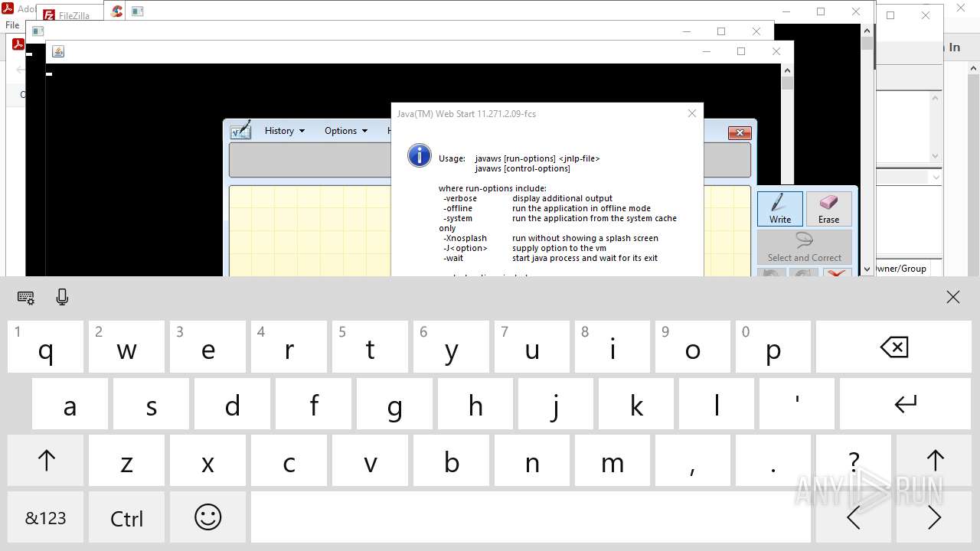
Task: Close the Java Web Start dialog
Action: (692, 113)
